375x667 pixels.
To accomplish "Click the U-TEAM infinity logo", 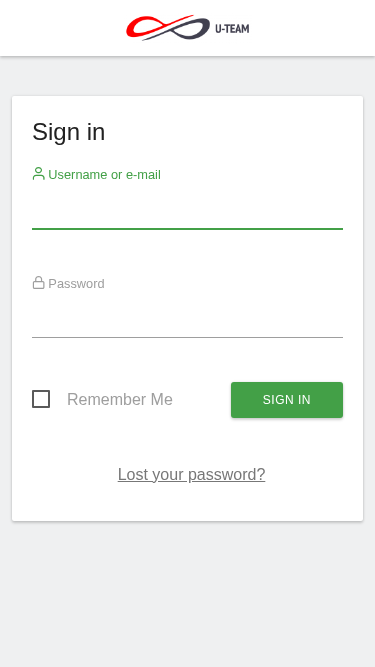I will 168,28.
